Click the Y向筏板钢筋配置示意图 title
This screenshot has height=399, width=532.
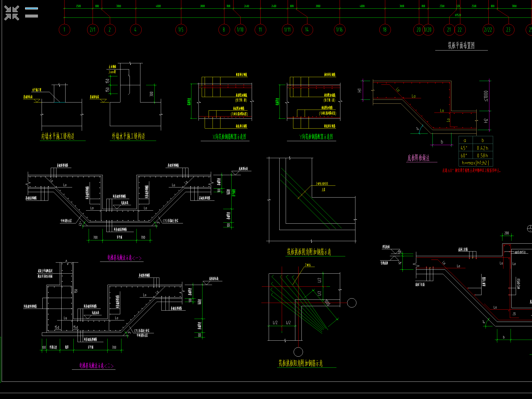(x=316, y=137)
